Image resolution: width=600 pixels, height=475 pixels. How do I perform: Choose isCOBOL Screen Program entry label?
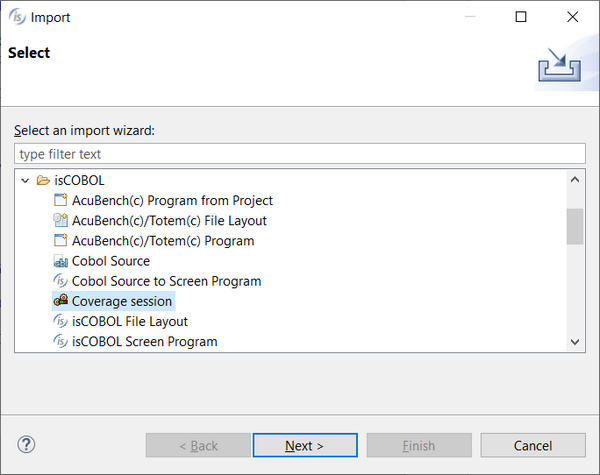pos(145,341)
